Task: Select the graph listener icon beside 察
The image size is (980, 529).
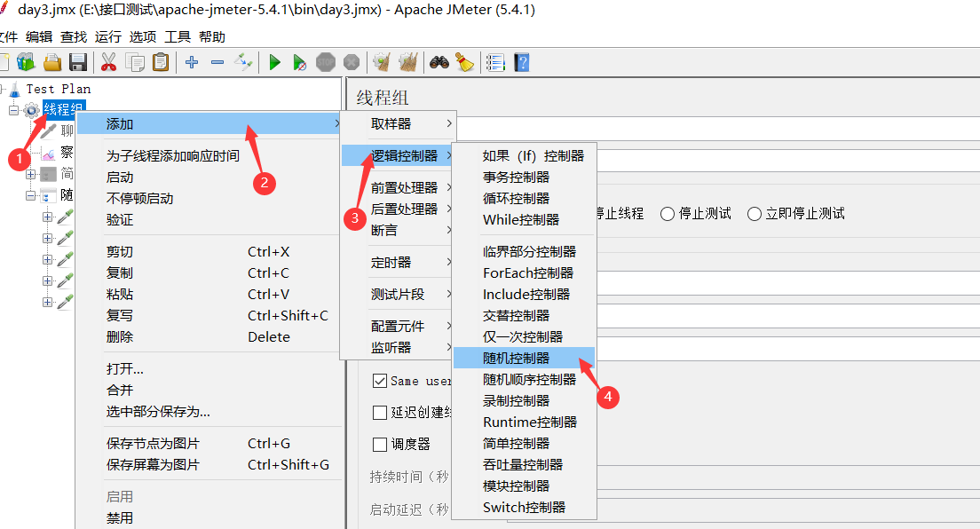Action: (48, 154)
